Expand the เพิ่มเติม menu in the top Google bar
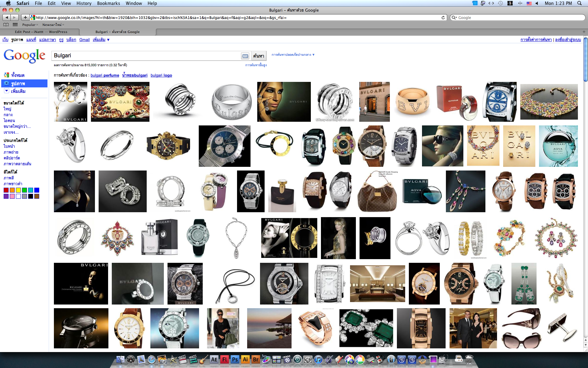 pyautogui.click(x=101, y=40)
